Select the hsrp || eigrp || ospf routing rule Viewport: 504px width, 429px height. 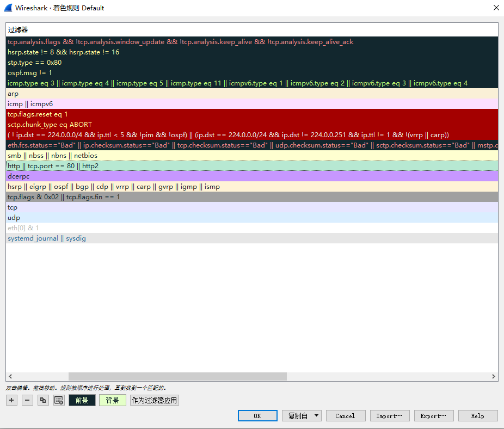coord(252,187)
